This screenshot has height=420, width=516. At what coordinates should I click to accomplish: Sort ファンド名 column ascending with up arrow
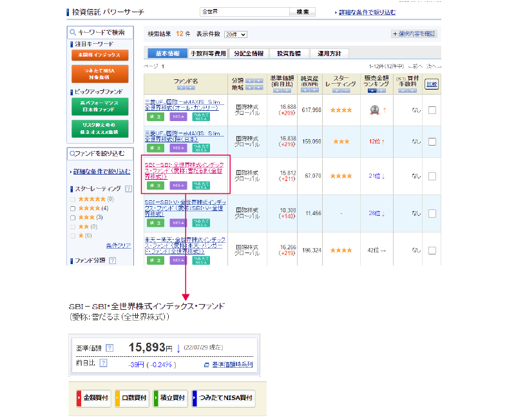181,88
